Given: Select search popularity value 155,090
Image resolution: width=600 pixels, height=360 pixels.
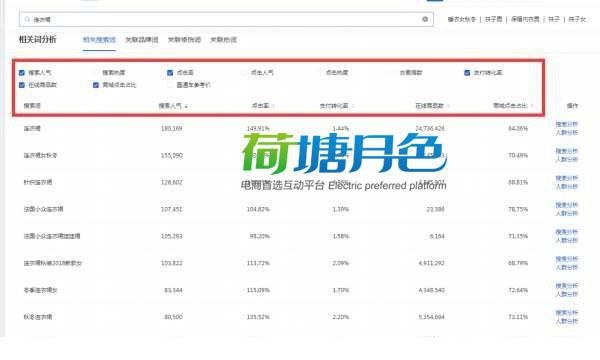Looking at the screenshot, I should [171, 155].
